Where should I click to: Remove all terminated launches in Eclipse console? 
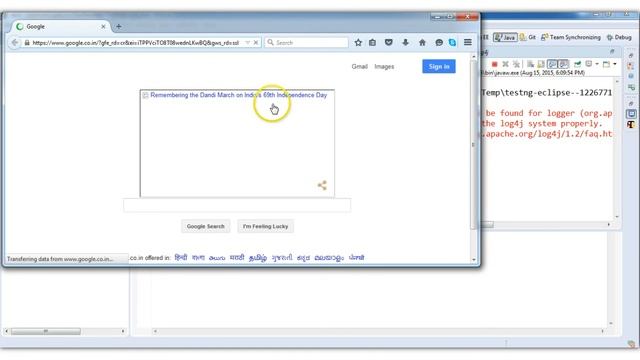pos(516,64)
